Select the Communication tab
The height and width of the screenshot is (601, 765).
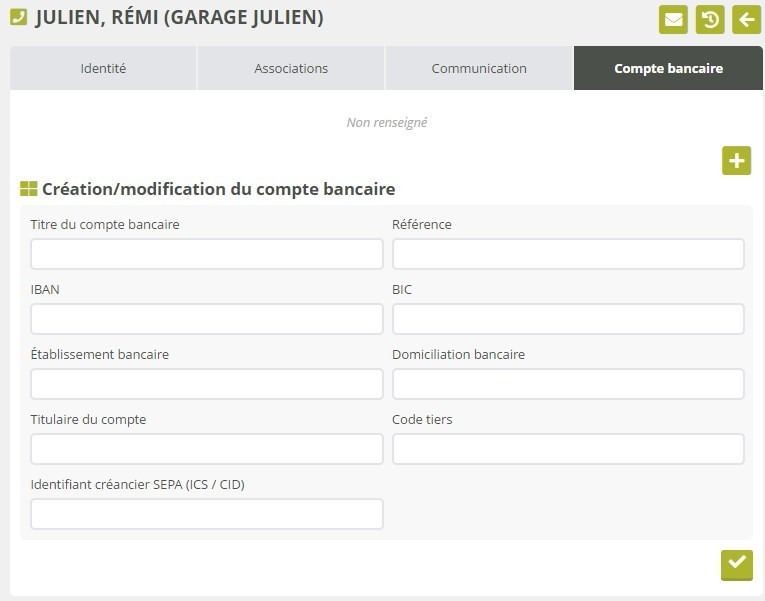coord(479,69)
